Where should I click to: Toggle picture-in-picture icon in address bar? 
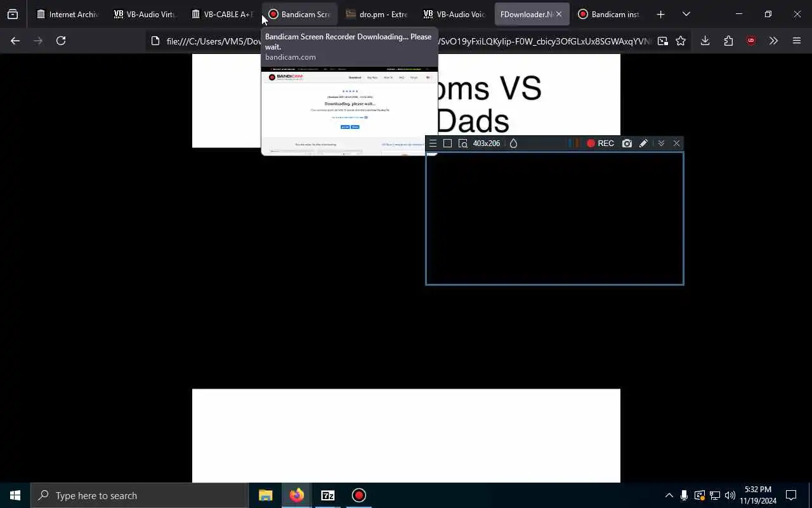point(662,41)
